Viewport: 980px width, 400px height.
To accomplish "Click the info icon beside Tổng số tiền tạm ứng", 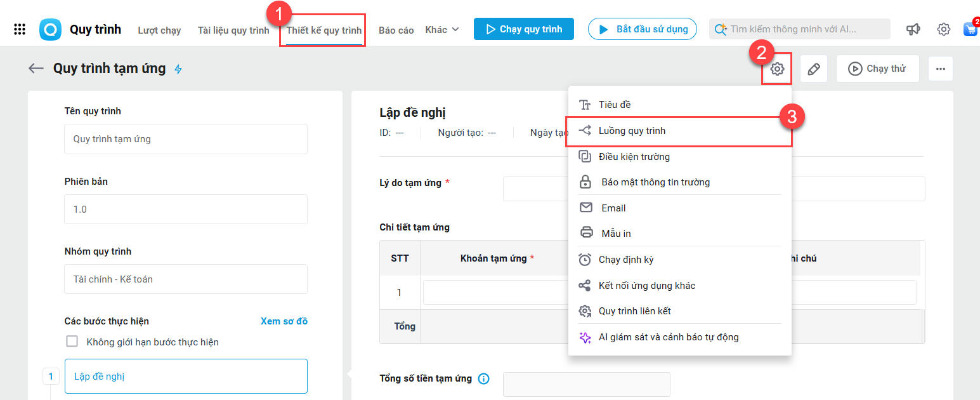I will click(483, 379).
